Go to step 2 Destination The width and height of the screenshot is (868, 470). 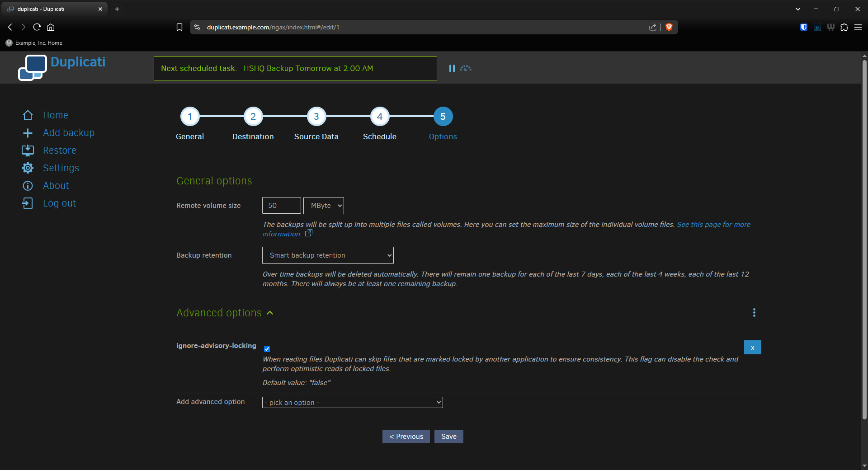(x=253, y=117)
